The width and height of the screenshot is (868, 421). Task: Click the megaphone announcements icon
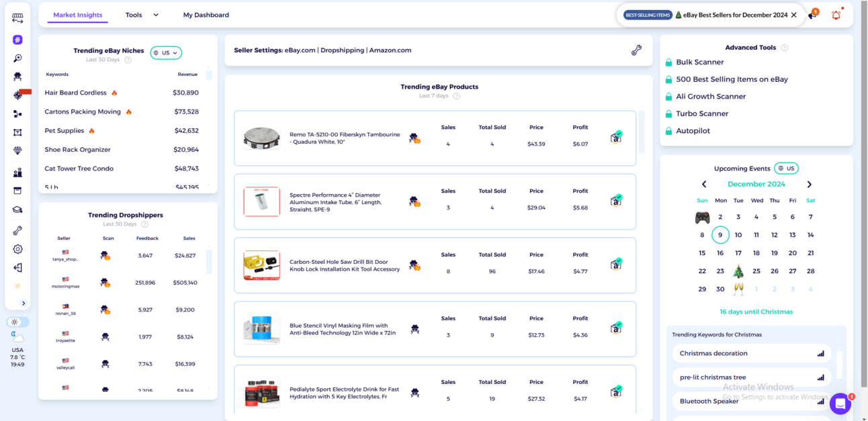coord(812,15)
